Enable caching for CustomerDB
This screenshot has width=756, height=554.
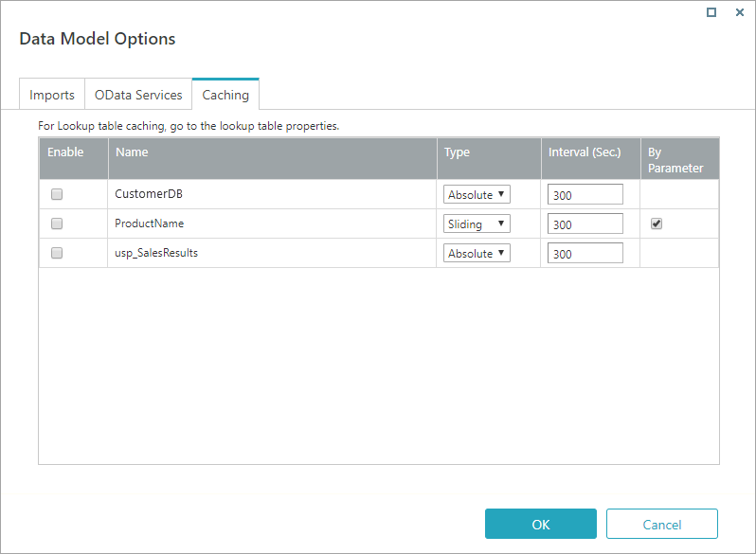click(x=57, y=194)
